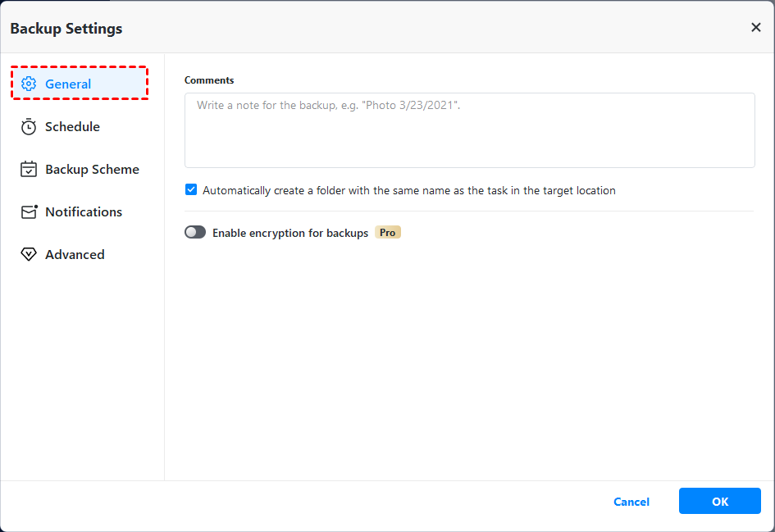Enable the encryption for backups switch
This screenshot has height=532, width=775.
click(195, 233)
